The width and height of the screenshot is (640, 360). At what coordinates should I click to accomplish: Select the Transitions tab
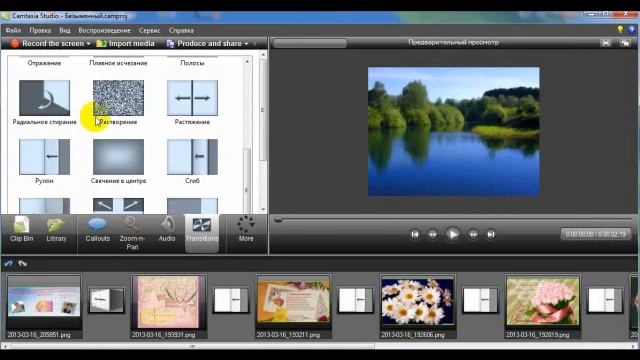coord(202,232)
